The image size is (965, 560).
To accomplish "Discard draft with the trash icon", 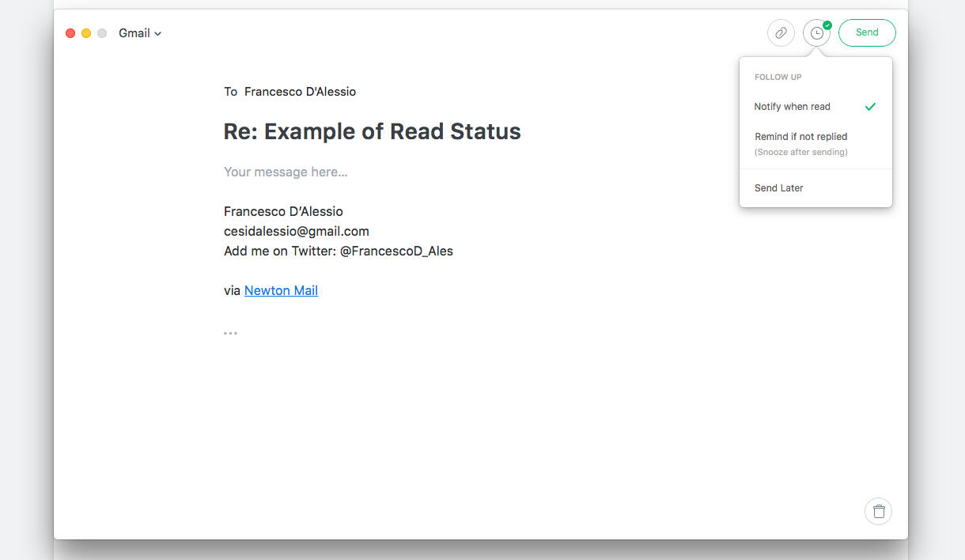I will pyautogui.click(x=878, y=511).
